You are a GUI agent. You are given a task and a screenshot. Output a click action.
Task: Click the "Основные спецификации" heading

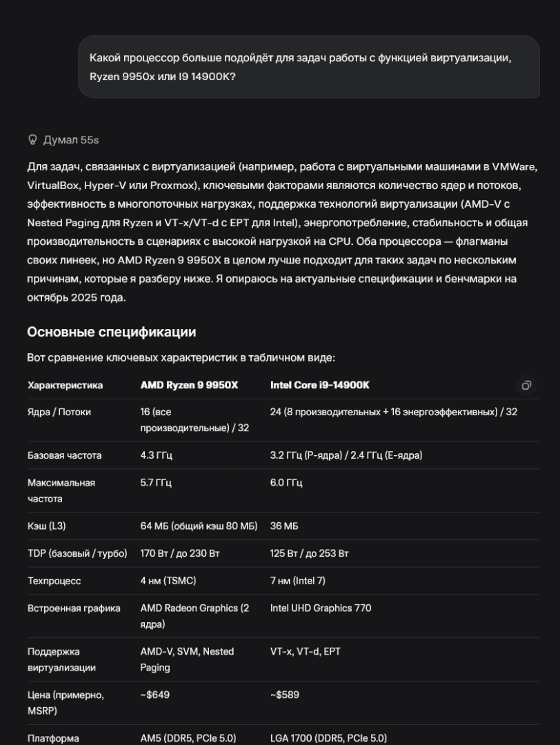pyautogui.click(x=112, y=332)
